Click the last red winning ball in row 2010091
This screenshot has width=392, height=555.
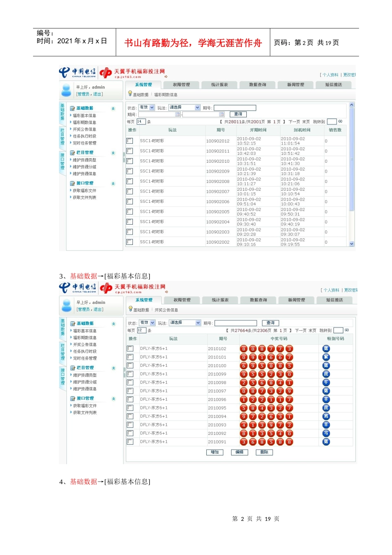click(289, 442)
